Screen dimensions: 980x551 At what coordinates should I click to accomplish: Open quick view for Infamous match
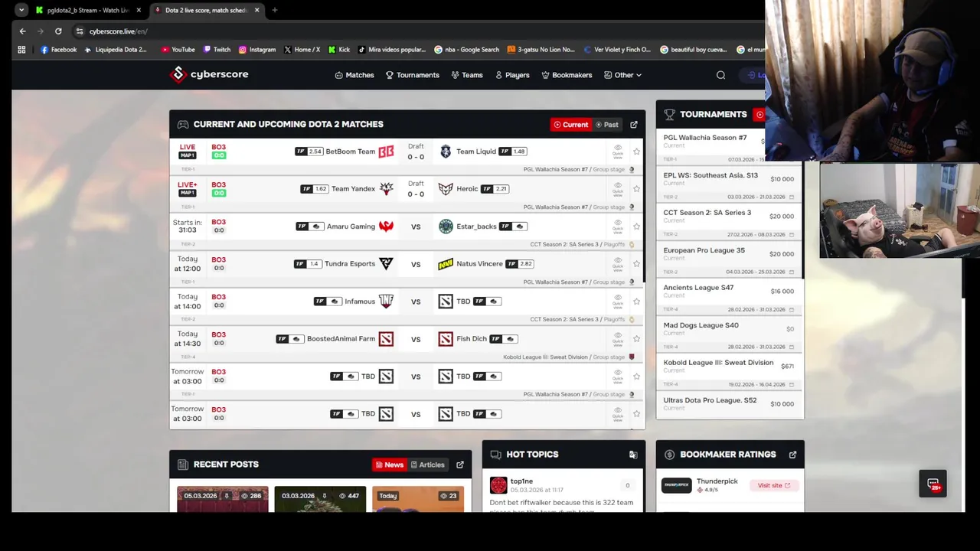[618, 302]
